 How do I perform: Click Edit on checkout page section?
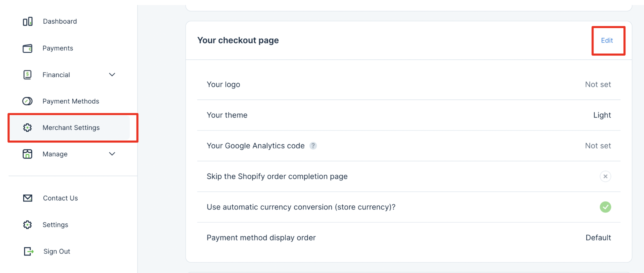(607, 41)
